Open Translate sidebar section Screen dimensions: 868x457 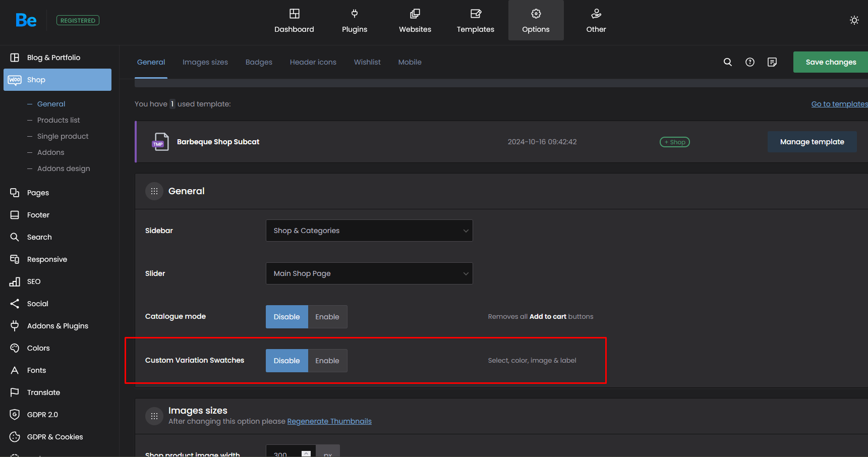coord(57,392)
